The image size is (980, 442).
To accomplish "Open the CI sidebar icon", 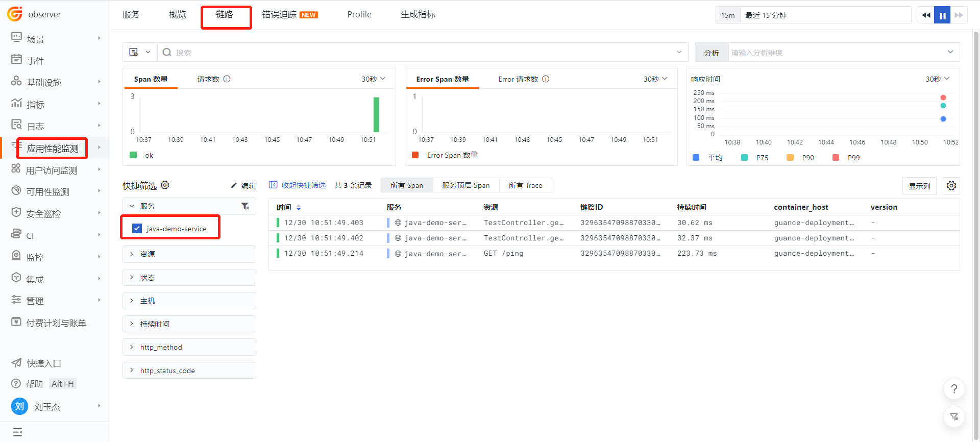I will (x=16, y=234).
